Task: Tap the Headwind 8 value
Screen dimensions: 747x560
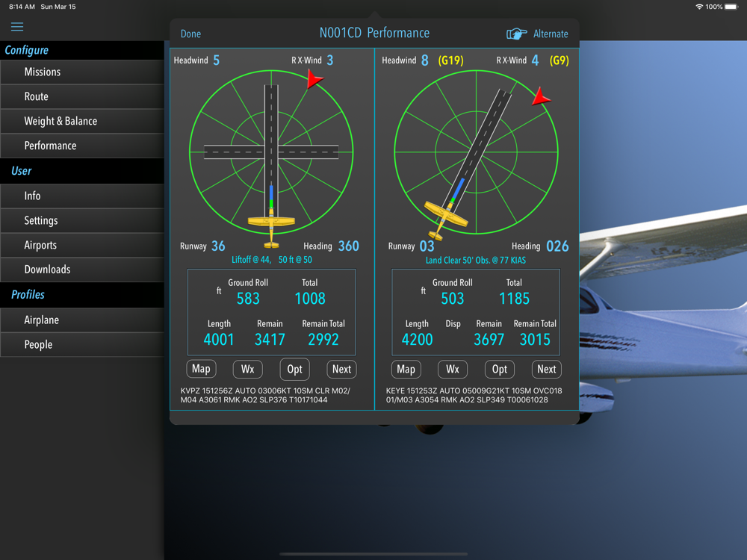Action: [425, 60]
